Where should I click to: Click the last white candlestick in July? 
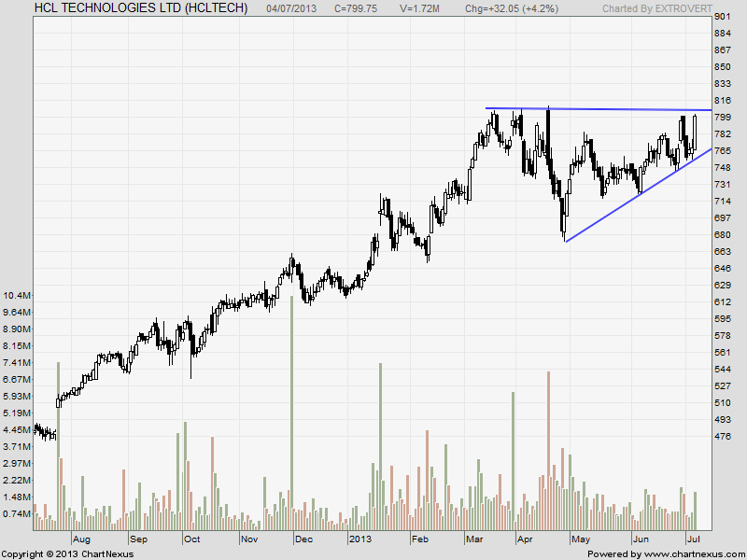pos(696,131)
